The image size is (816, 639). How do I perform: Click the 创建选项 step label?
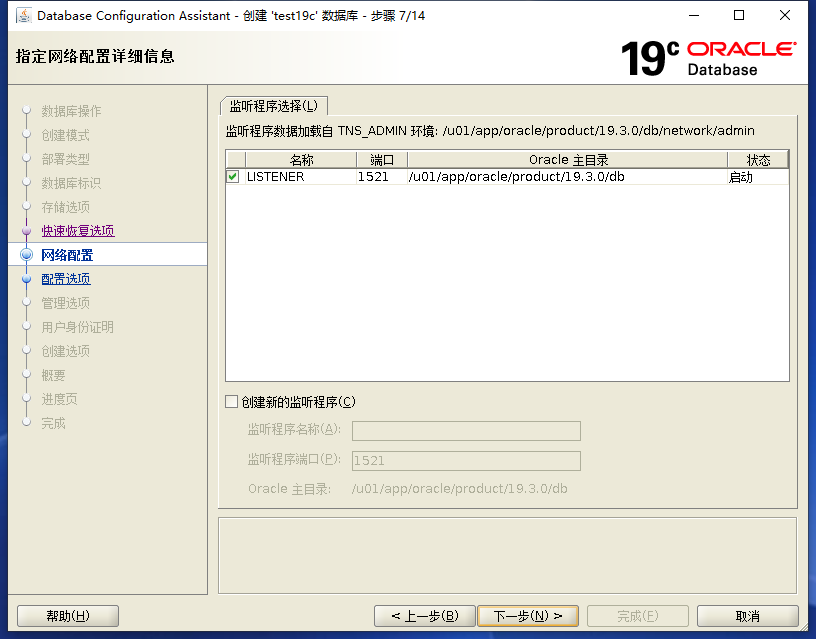[x=66, y=351]
